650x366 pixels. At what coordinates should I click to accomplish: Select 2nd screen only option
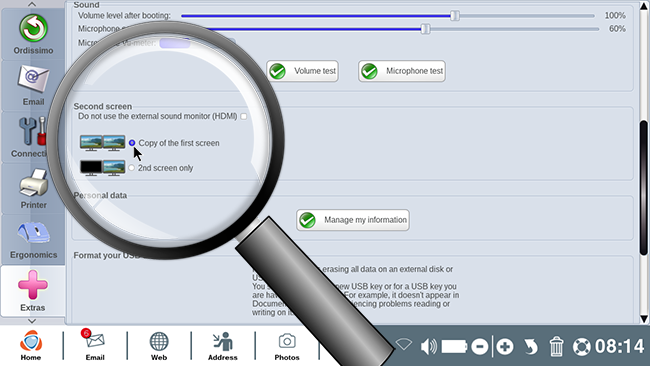pos(131,168)
